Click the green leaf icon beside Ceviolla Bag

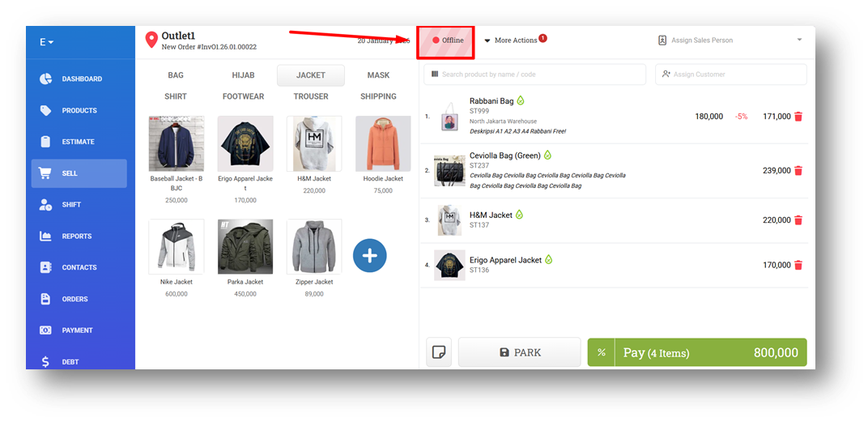click(547, 155)
